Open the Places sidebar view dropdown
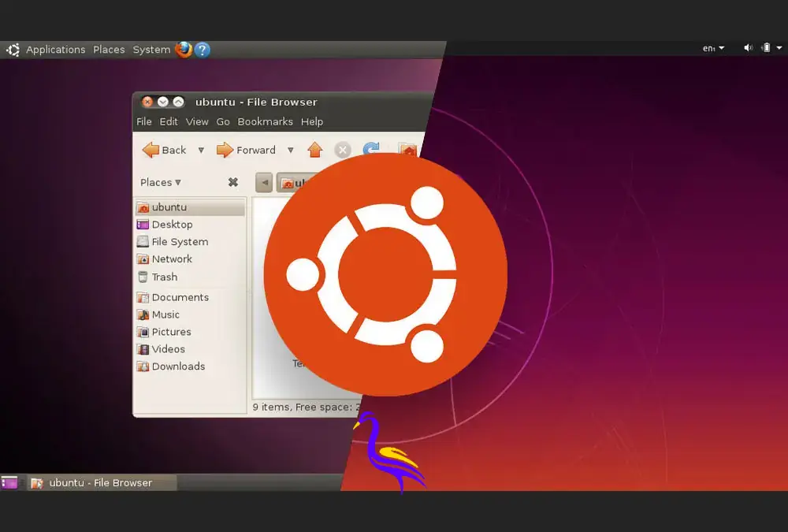Viewport: 788px width, 532px height. click(161, 183)
